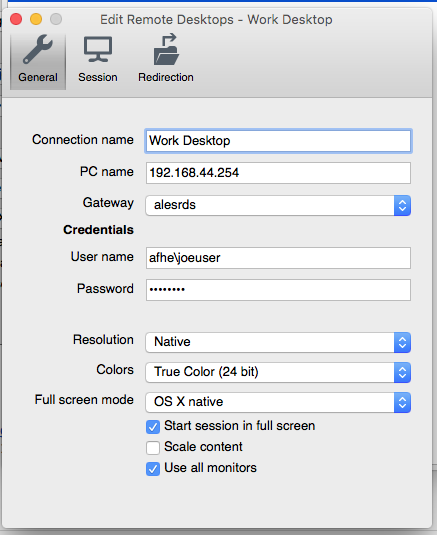The height and width of the screenshot is (535, 437).
Task: Click the General tab label text
Action: click(x=38, y=77)
